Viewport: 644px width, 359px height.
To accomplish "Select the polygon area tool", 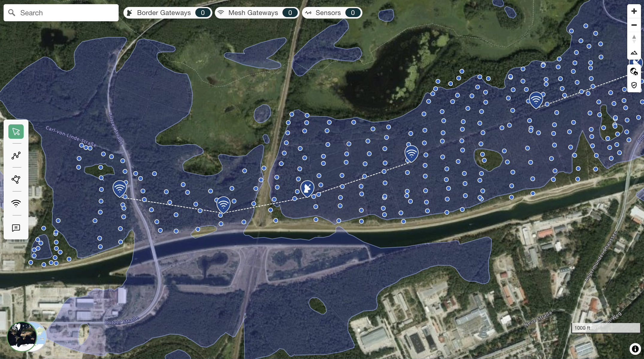I will click(x=16, y=179).
